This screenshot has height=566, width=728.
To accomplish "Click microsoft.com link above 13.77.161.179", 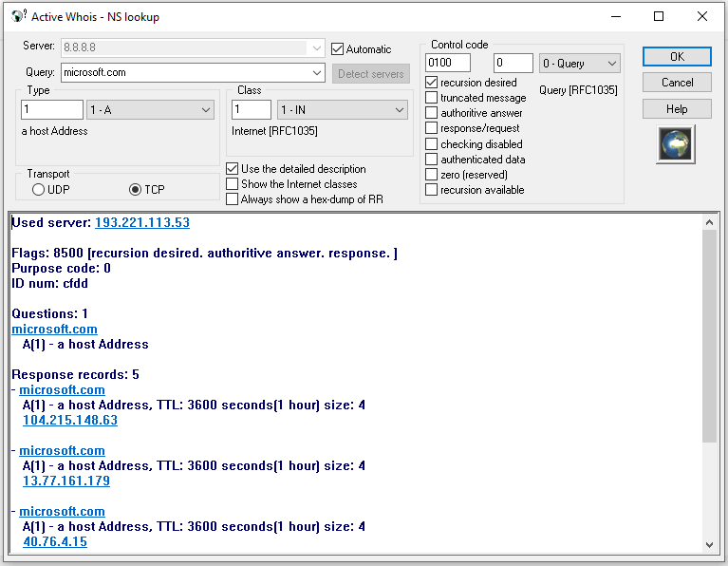I will (x=62, y=451).
